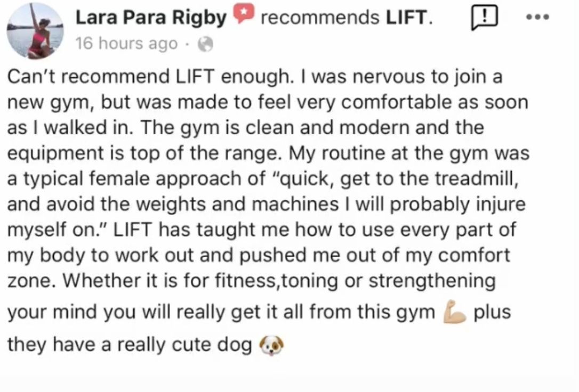Click the globe public privacy icon
This screenshot has height=392, width=579.
coord(205,45)
